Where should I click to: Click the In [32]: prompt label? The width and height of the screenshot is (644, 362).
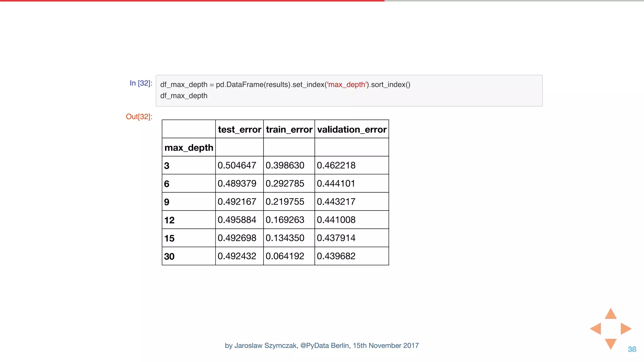[x=141, y=83]
